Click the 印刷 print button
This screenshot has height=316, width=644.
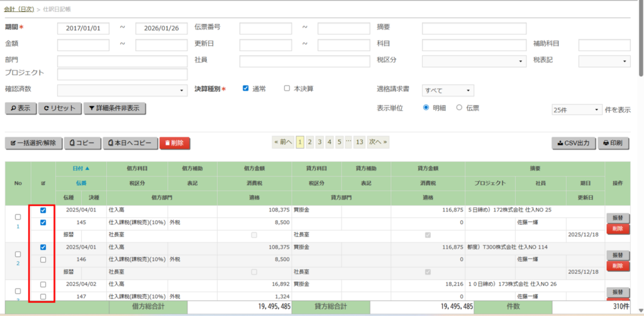tap(613, 143)
